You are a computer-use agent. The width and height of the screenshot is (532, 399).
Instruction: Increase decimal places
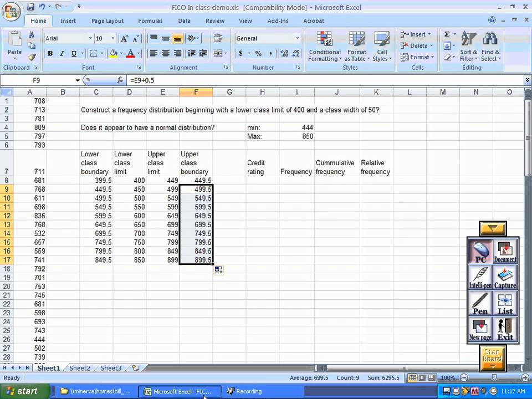284,54
